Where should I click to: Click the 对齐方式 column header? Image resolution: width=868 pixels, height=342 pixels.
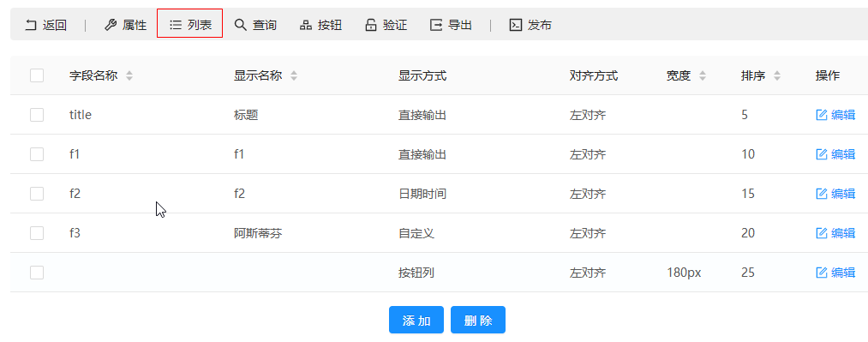tap(594, 75)
